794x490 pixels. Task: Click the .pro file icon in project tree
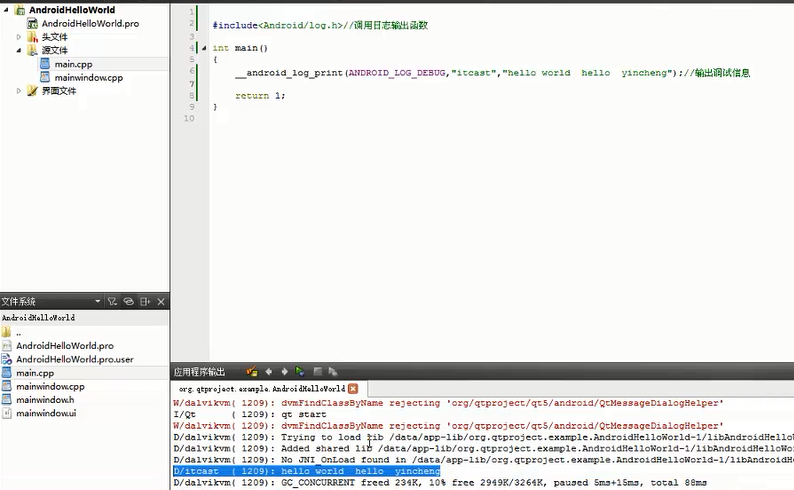pyautogui.click(x=32, y=23)
